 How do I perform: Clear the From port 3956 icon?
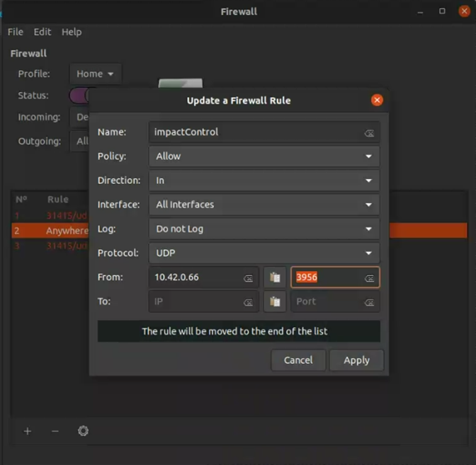(x=369, y=278)
